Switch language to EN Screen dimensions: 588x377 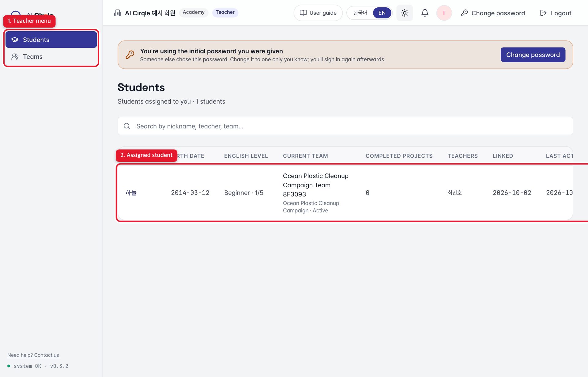pos(382,13)
